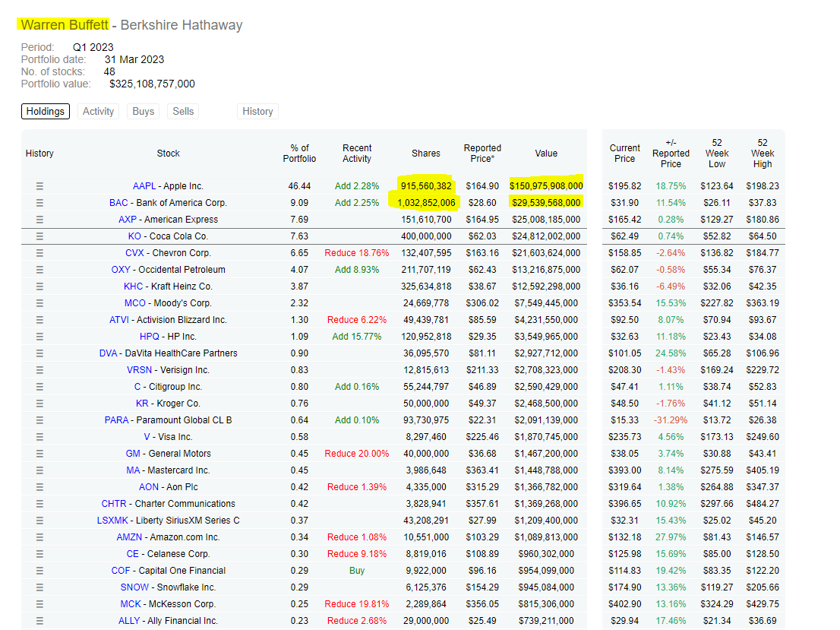
Task: Click the 'Reported Price*' column header
Action: coord(482,154)
